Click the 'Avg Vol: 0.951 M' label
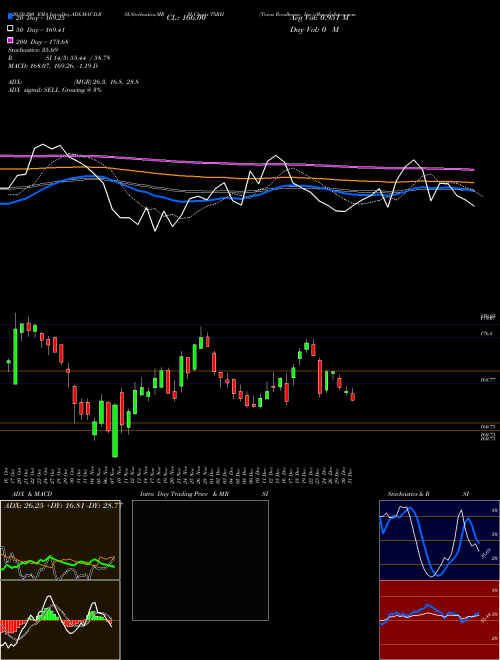Viewport: 500px width, 660px height. pyautogui.click(x=319, y=18)
